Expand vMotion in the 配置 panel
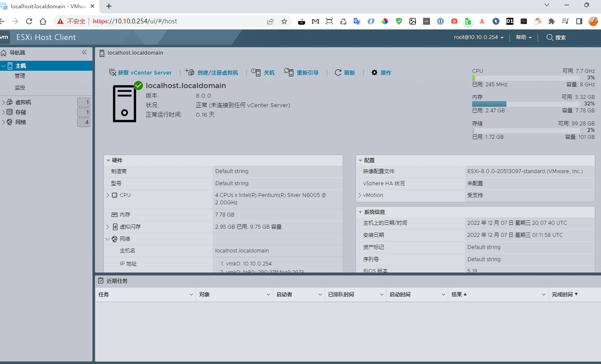The width and height of the screenshot is (601, 364). coord(359,195)
